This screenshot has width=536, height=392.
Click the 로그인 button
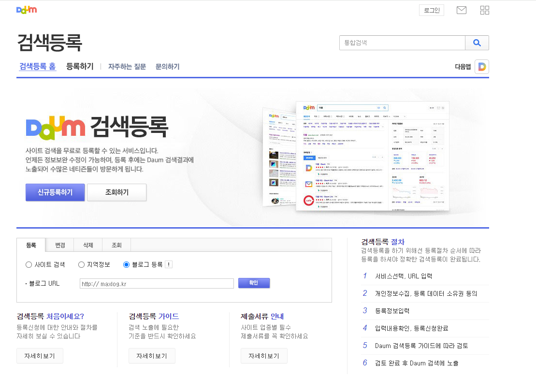coord(432,10)
